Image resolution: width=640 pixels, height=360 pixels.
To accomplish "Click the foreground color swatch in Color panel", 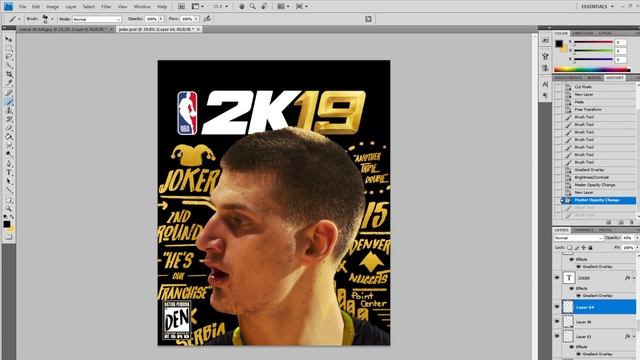I will coord(559,43).
